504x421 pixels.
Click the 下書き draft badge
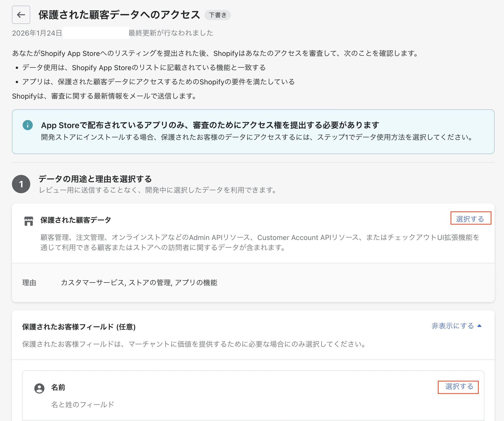click(218, 15)
